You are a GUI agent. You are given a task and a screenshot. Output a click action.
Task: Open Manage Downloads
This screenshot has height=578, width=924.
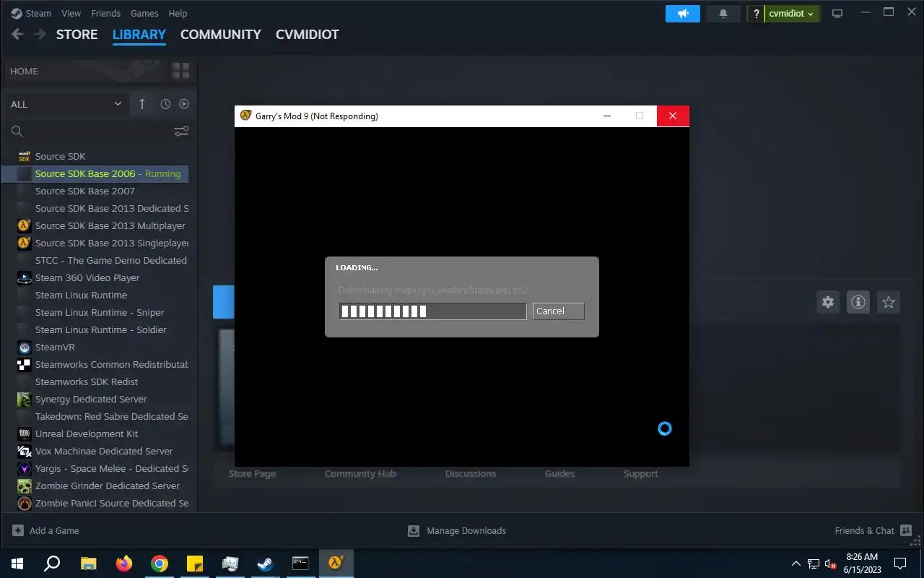pos(457,530)
